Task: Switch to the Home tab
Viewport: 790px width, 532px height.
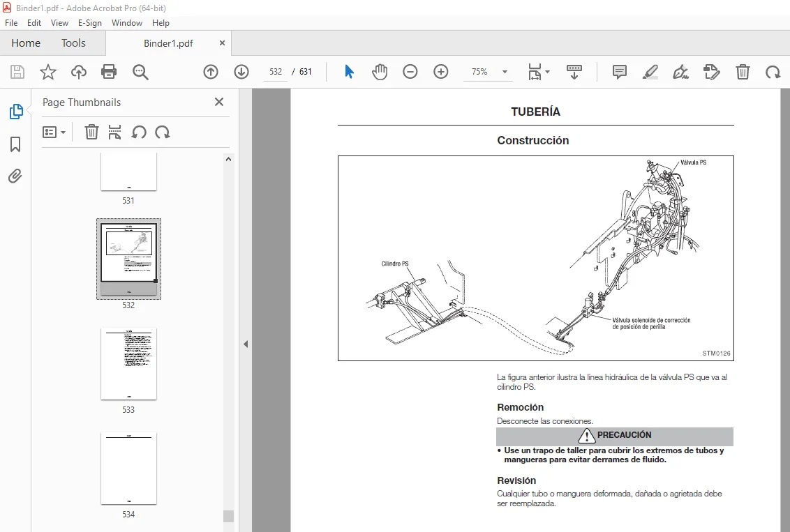Action: (26, 43)
